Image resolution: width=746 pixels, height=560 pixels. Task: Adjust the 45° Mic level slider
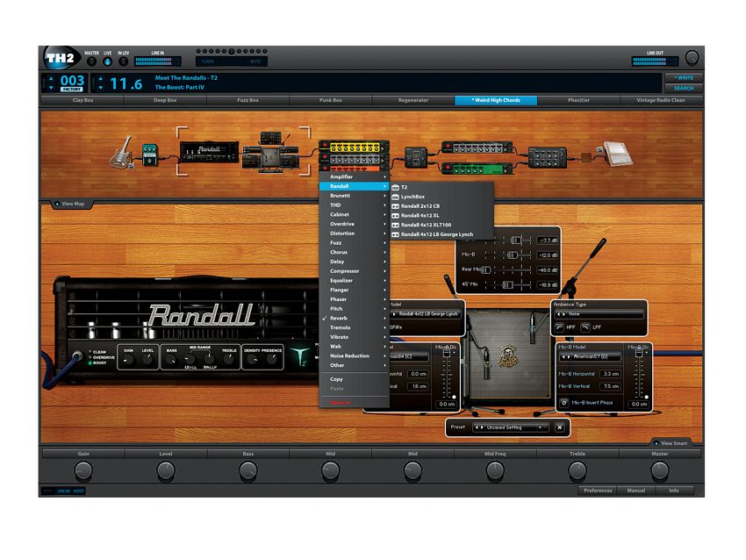[507, 284]
